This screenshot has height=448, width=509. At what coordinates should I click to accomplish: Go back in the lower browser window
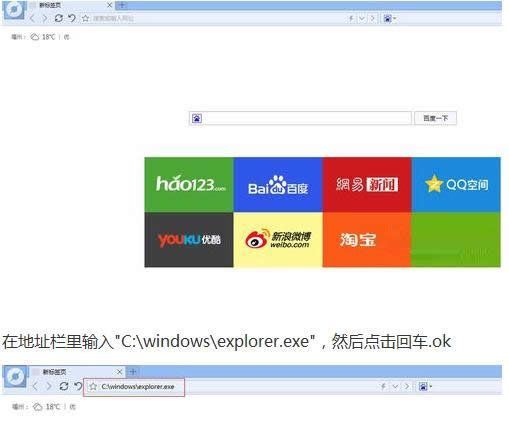35,386
